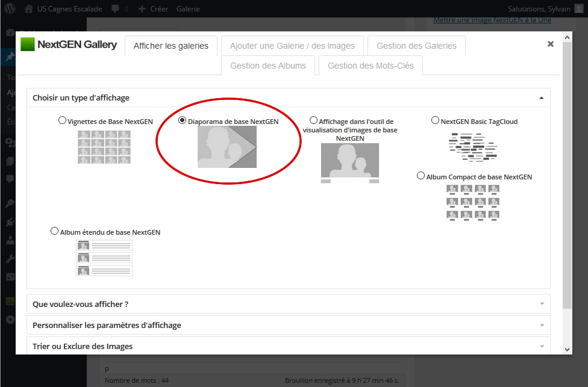
Task: Collapse the Choisir un type d'affichage section
Action: click(289, 98)
